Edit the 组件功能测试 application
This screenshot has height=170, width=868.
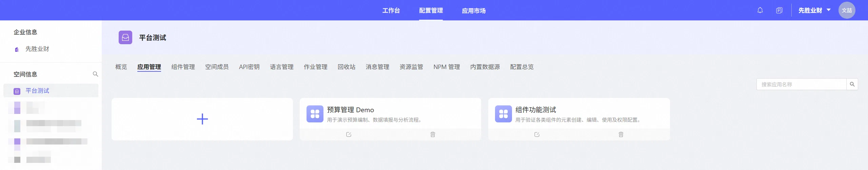click(537, 134)
